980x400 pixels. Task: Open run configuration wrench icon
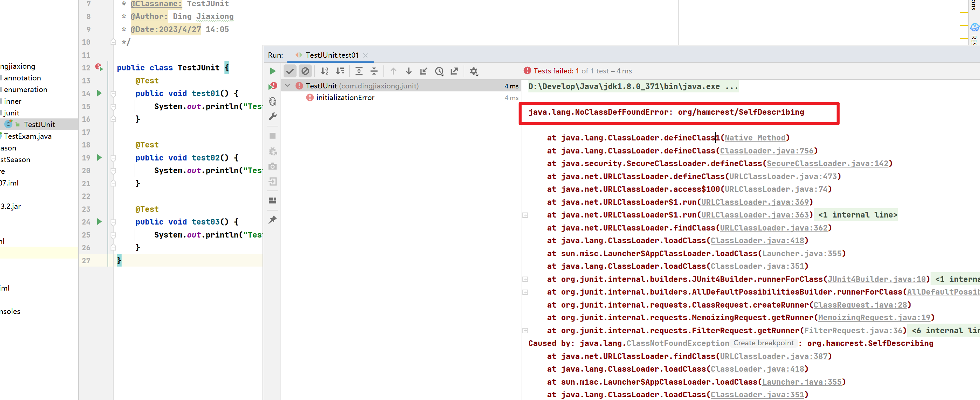pyautogui.click(x=273, y=117)
